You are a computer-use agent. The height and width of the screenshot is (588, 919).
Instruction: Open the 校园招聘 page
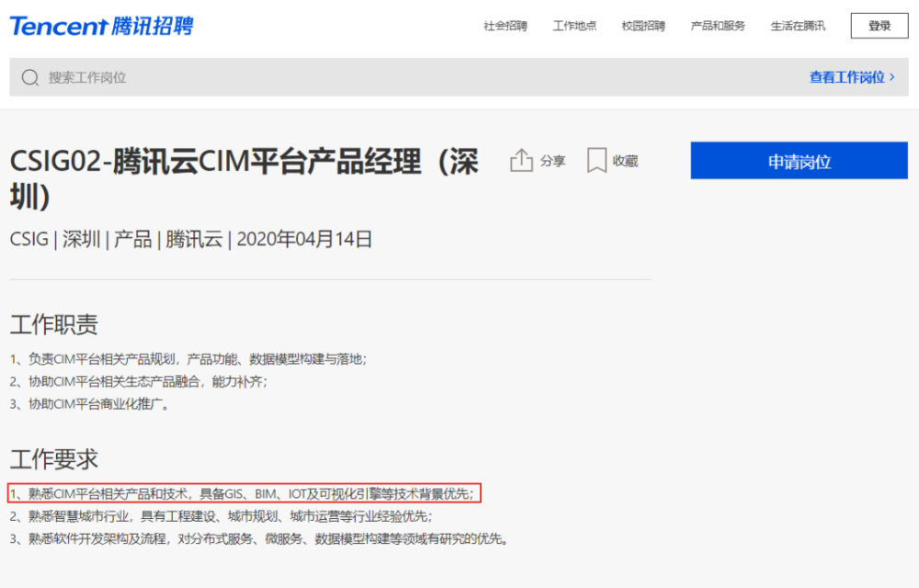pos(643,26)
